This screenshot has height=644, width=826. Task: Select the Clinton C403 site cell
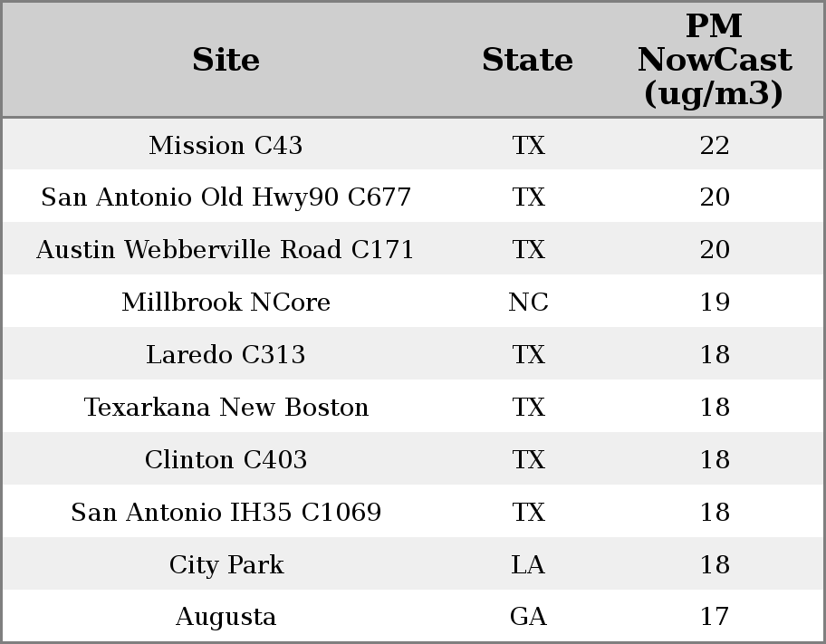pos(226,460)
